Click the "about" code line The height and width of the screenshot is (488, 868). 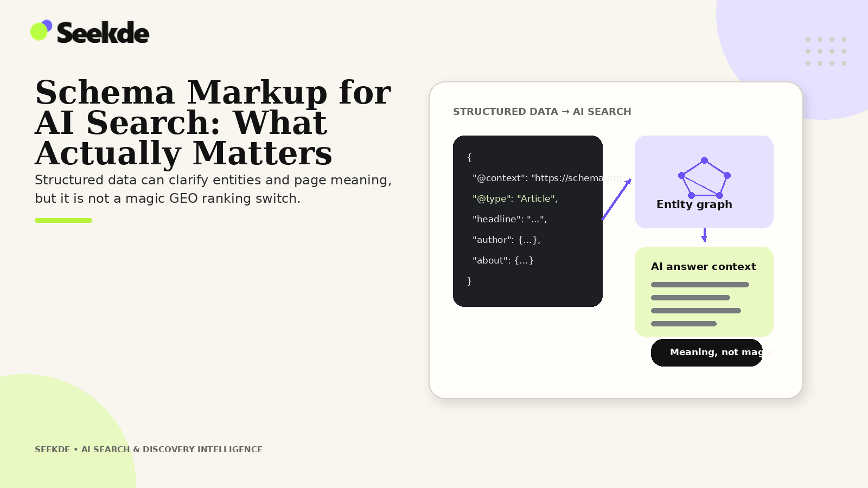(503, 260)
